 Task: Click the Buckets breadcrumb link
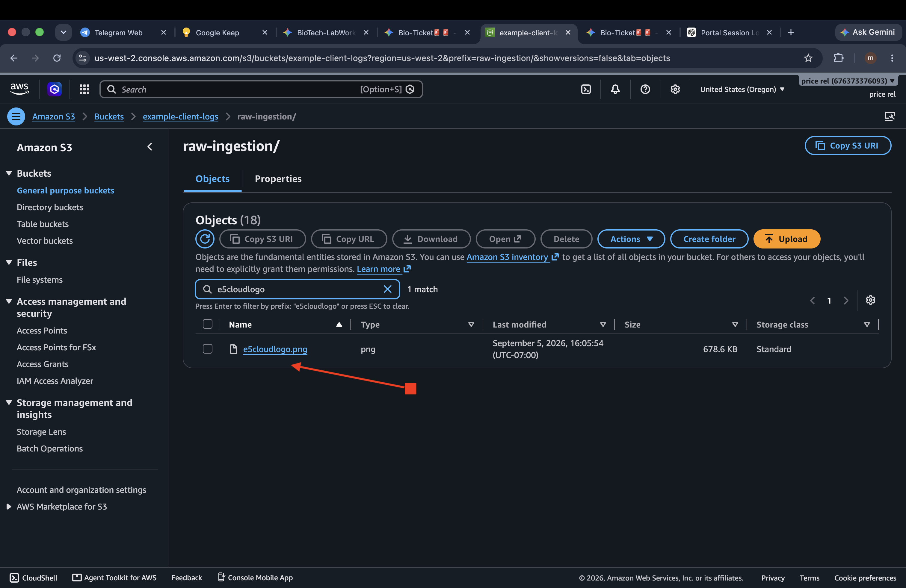(109, 116)
